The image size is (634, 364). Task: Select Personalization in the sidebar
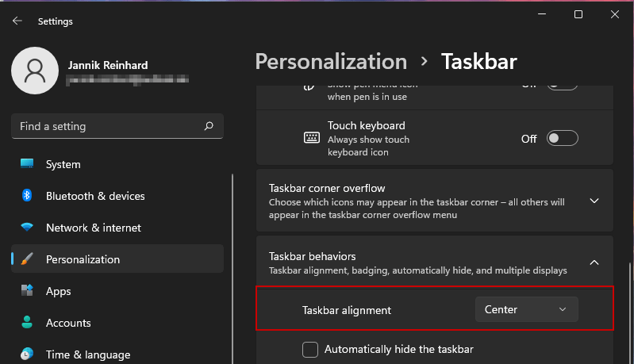(x=83, y=259)
